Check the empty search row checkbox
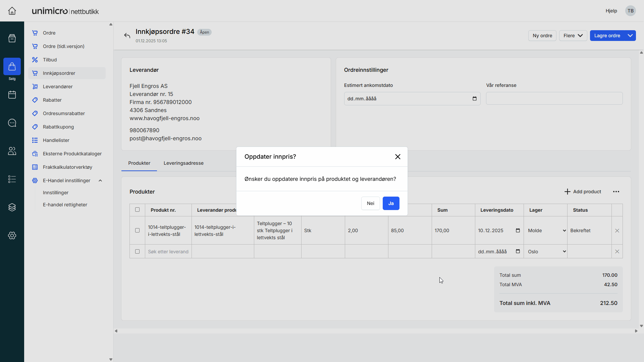Image resolution: width=644 pixels, height=362 pixels. [137, 252]
